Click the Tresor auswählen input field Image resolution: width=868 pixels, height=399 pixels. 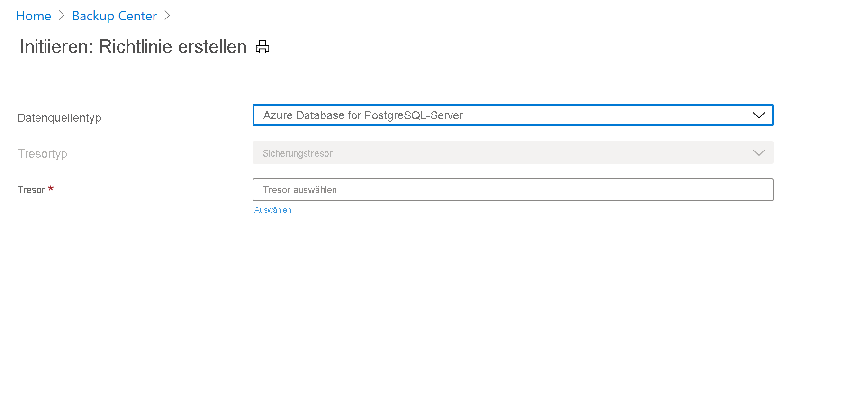point(513,190)
